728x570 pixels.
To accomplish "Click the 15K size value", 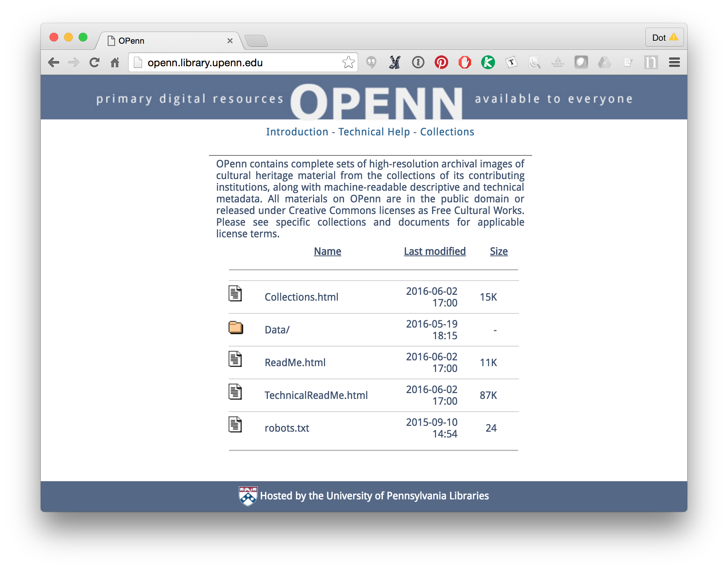I will pos(488,297).
